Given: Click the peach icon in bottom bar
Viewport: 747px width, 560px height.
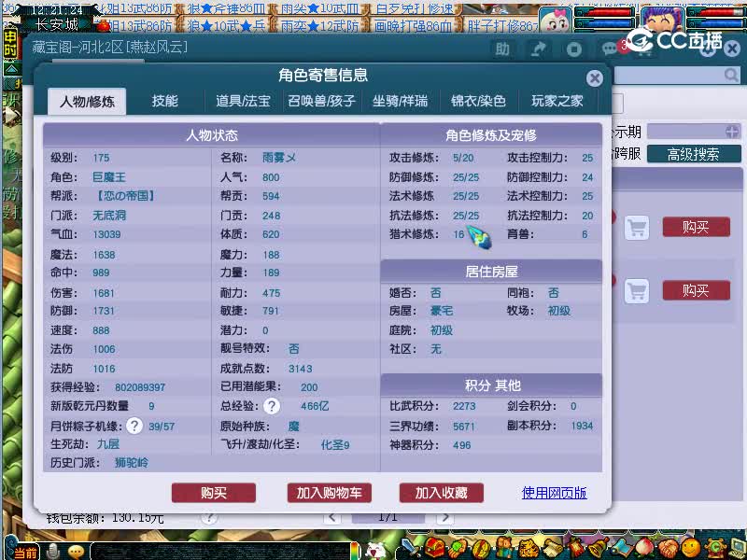Looking at the screenshot, I should click(644, 548).
